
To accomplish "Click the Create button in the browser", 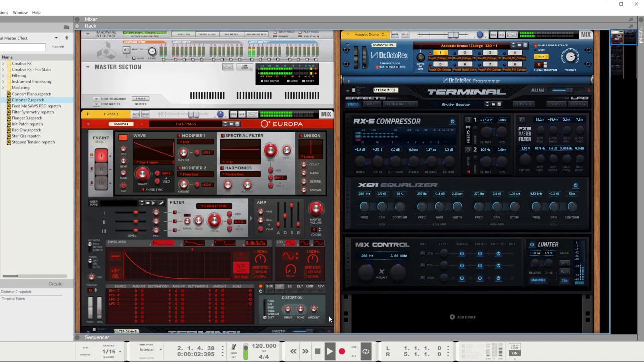I will 55,284.
